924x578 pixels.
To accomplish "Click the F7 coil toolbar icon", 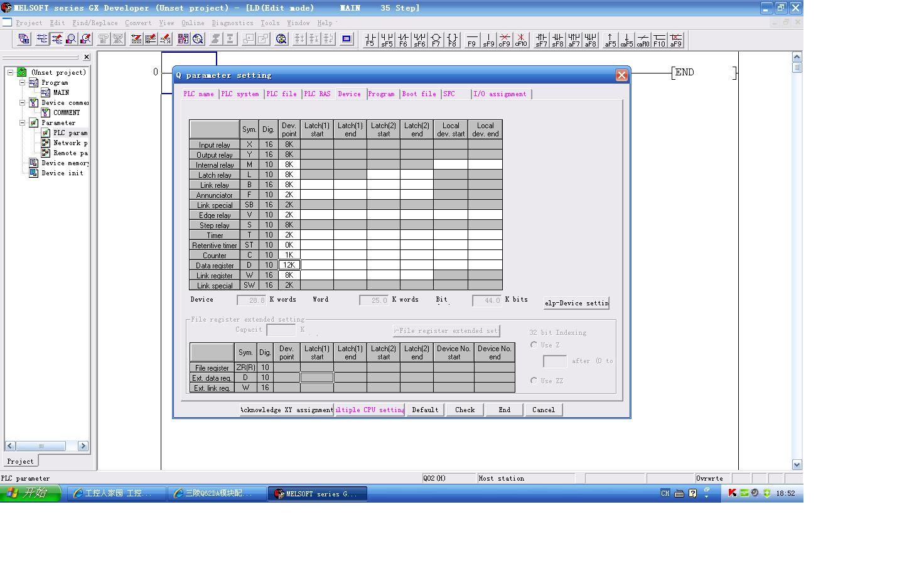I will click(x=436, y=40).
